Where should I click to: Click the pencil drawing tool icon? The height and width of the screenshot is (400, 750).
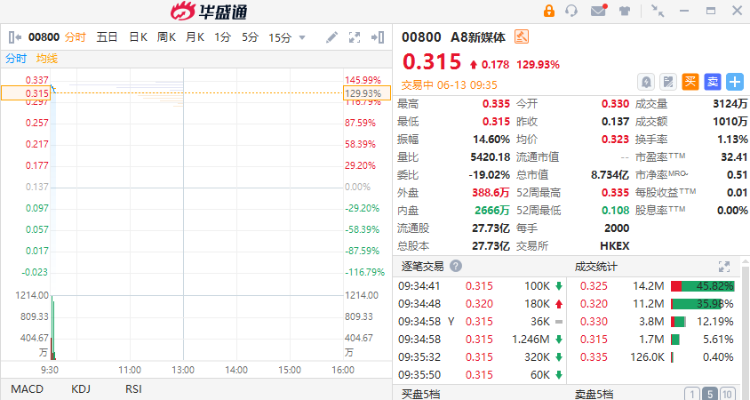[x=332, y=37]
